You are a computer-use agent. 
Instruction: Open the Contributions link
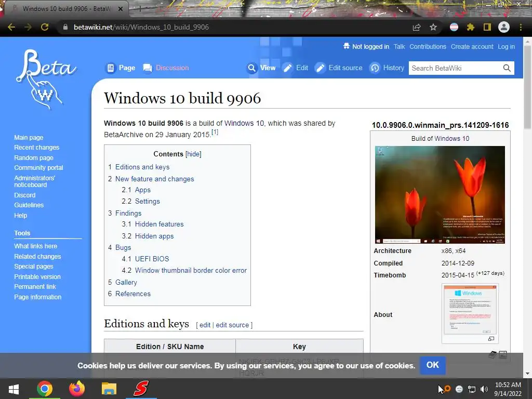click(x=428, y=47)
